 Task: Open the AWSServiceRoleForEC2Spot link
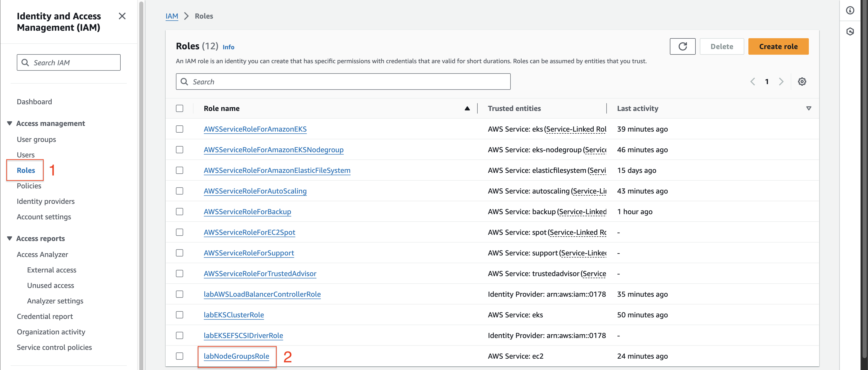point(249,232)
